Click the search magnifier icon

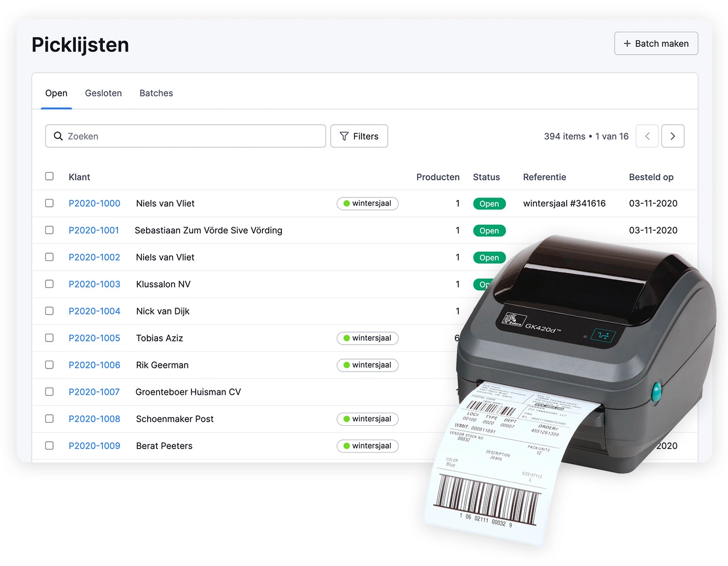pyautogui.click(x=58, y=136)
